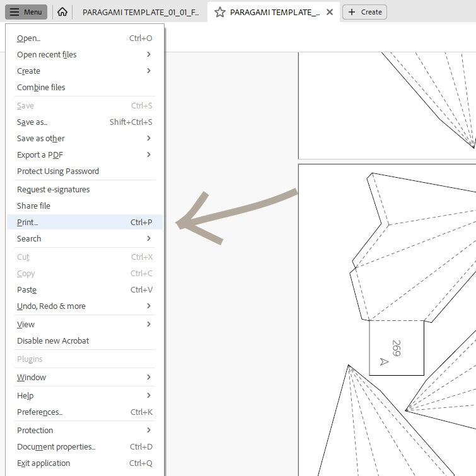Expand the Protection submenu
The height and width of the screenshot is (476, 476).
[x=84, y=430]
